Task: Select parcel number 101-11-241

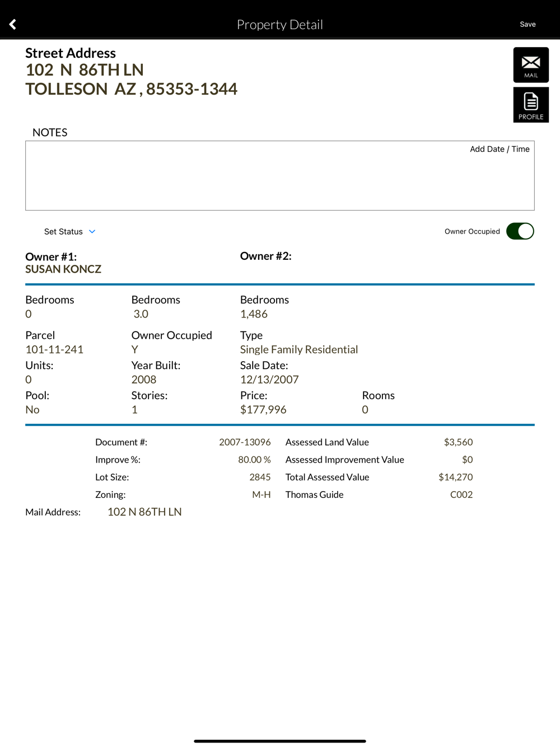Action: coord(54,349)
